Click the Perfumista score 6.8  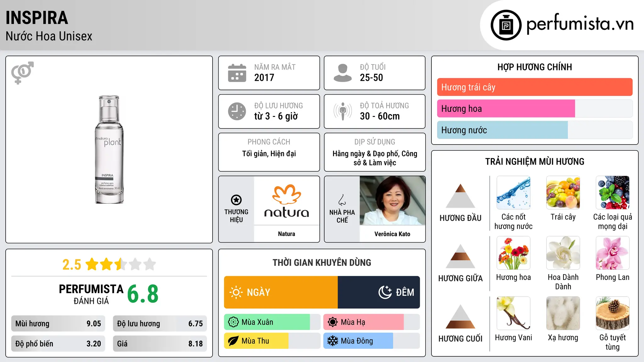[x=143, y=294]
